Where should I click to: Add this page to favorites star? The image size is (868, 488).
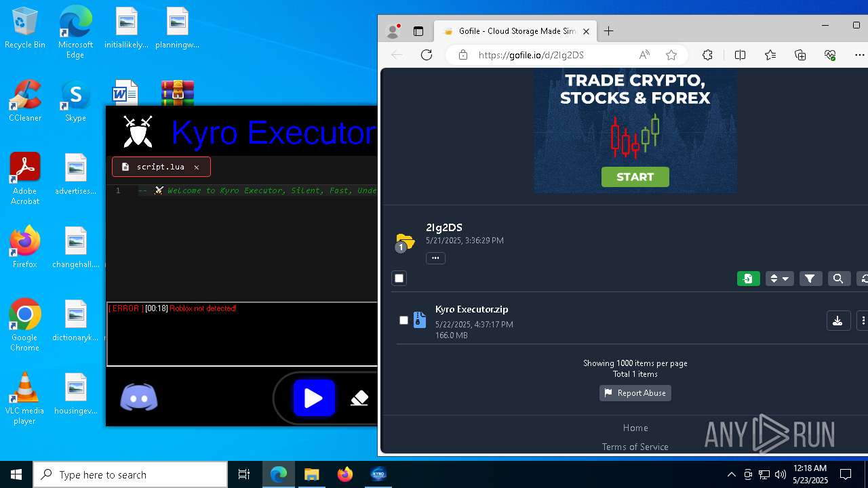tap(671, 55)
